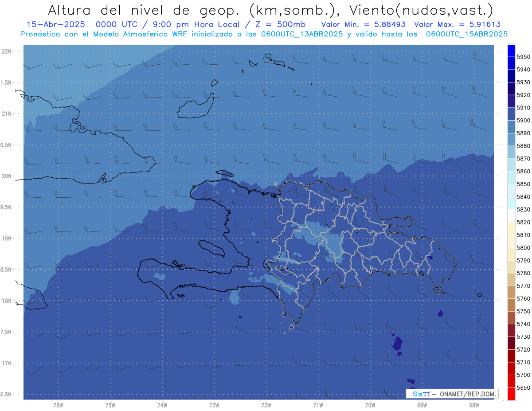The image size is (532, 411).
Task: Click the 5950 legend value
Action: (524, 57)
